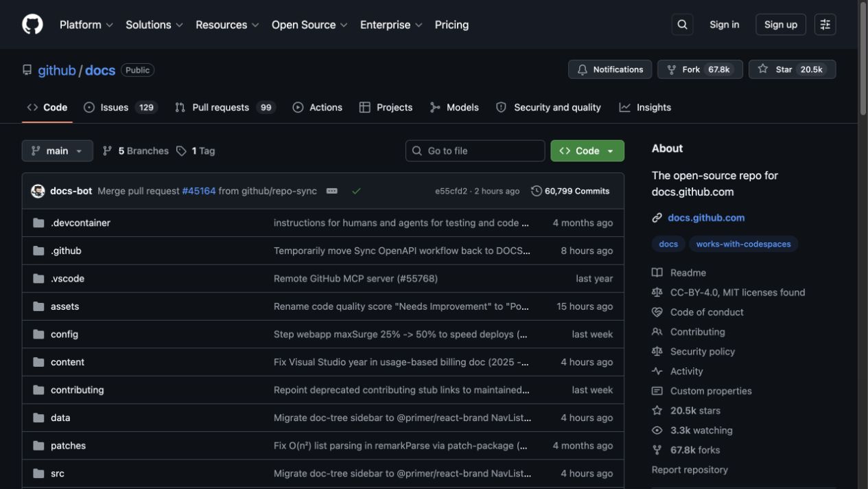
Task: Click the docs topic tag
Action: click(668, 244)
